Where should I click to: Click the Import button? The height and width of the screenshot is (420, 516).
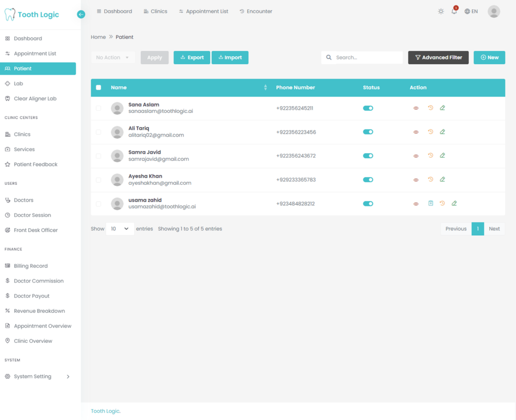(230, 57)
